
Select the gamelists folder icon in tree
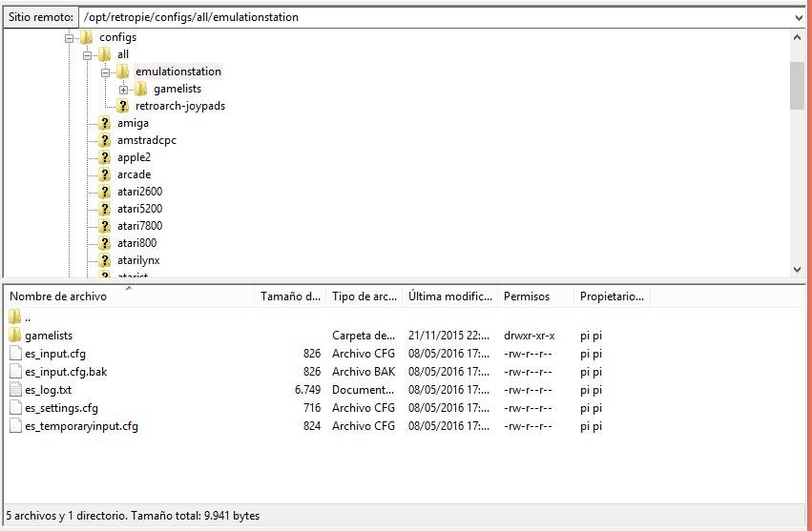pyautogui.click(x=141, y=89)
